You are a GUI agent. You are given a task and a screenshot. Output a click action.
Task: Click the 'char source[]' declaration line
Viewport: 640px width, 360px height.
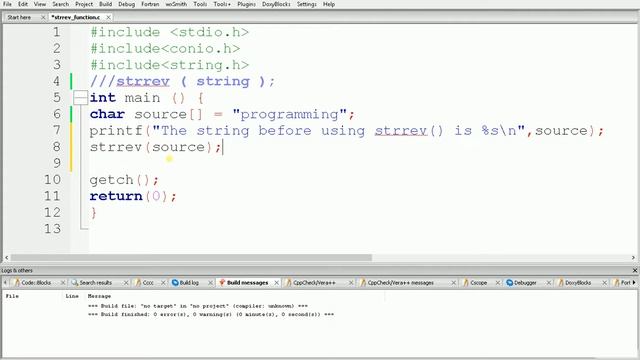pos(222,114)
